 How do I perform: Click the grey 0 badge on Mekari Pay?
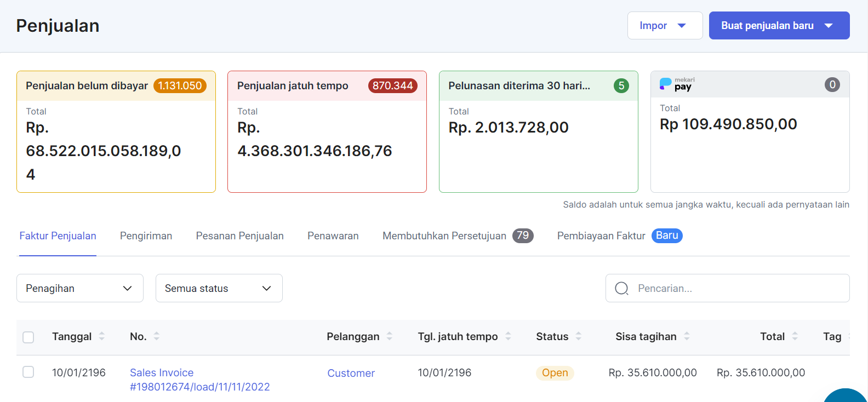832,84
